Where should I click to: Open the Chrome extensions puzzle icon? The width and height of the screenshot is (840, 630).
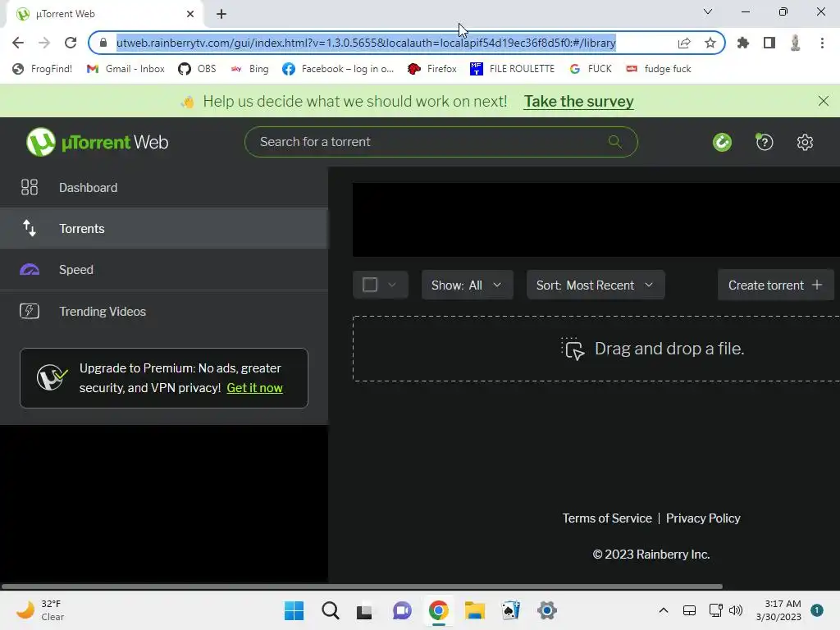(743, 43)
